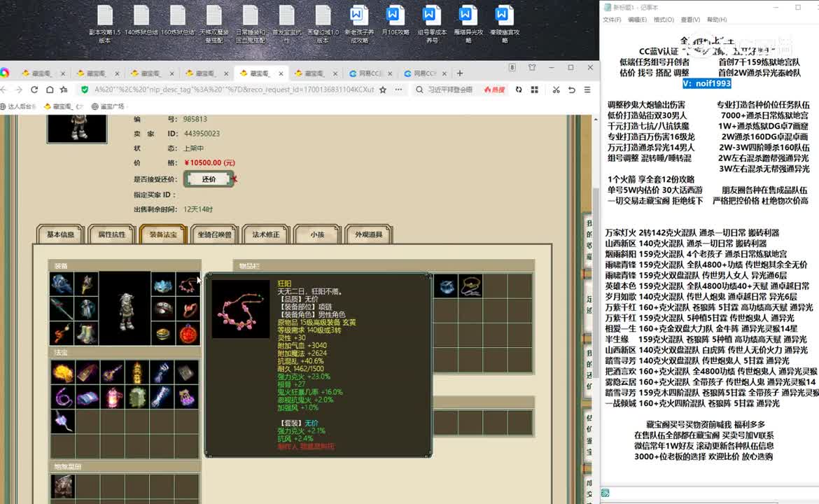Viewport: 819px width, 504px height.
Task: Open the 黑窟幻域1.0版本 desktop file
Action: 323,24
